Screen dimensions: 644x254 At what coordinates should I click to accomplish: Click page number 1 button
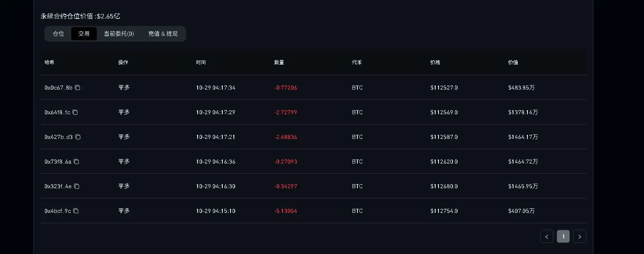pos(563,236)
